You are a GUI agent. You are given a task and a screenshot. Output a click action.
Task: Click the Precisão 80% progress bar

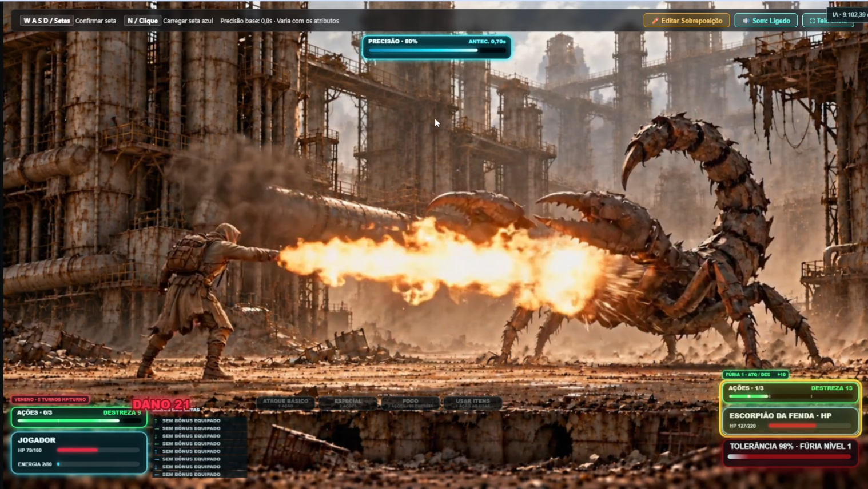point(437,50)
